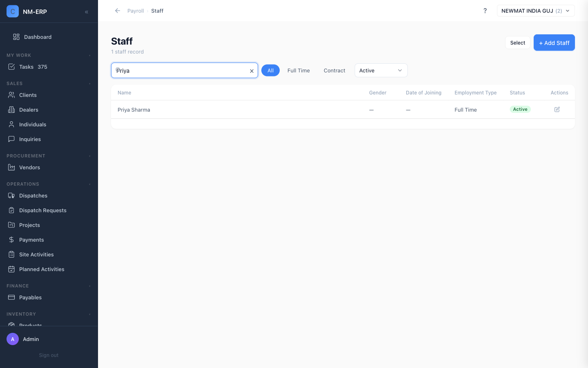Viewport: 588px width, 368px height.
Task: Click the Payables card icon
Action: click(11, 297)
